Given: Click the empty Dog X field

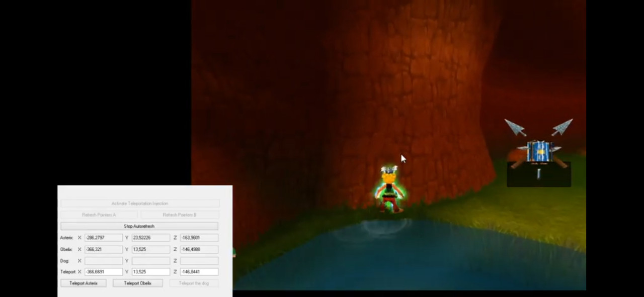Looking at the screenshot, I should pyautogui.click(x=104, y=261).
